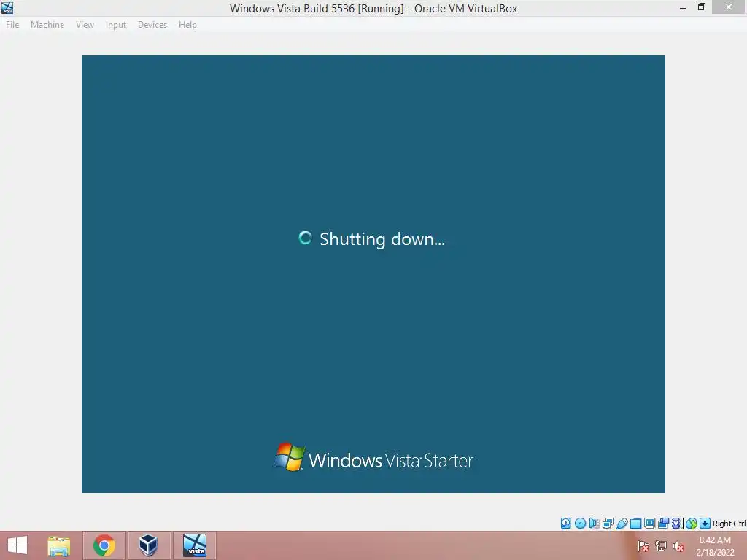Screen dimensions: 747x560
Task: Open the Input menu
Action: (116, 25)
